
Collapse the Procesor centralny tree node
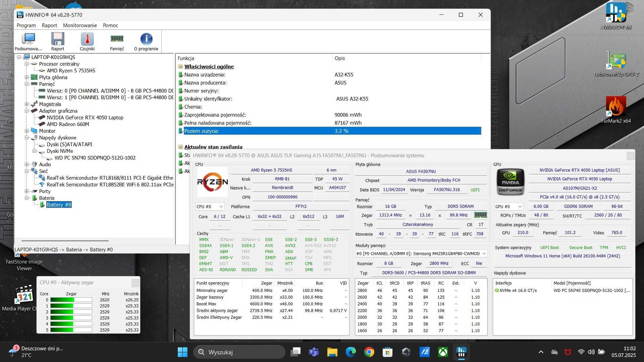[26, 64]
